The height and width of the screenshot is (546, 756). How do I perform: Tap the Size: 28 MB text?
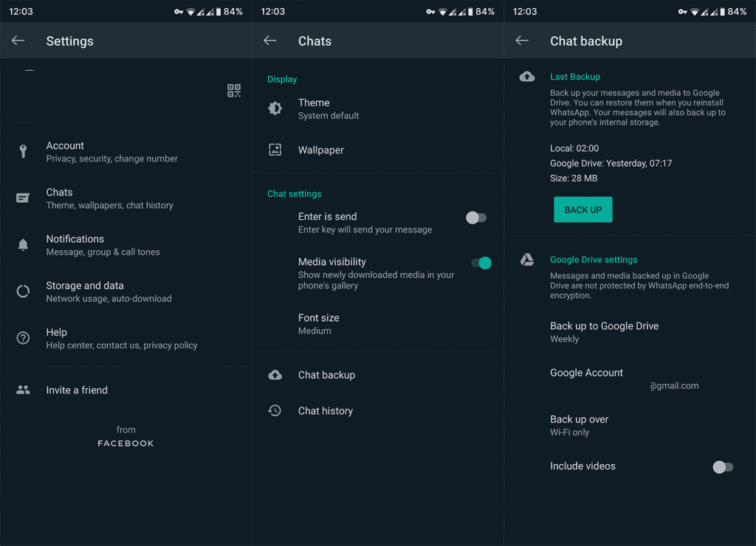[574, 179]
